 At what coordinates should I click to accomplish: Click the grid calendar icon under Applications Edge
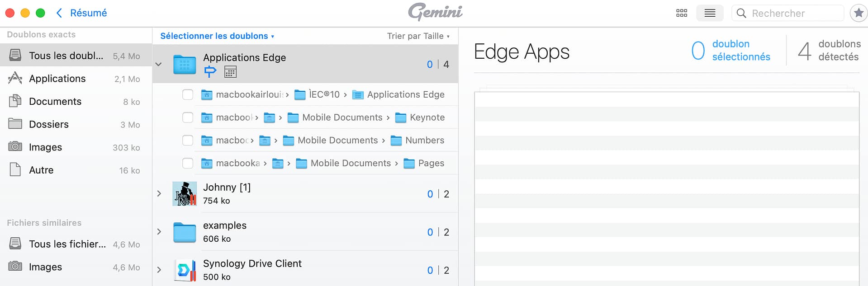pos(230,72)
